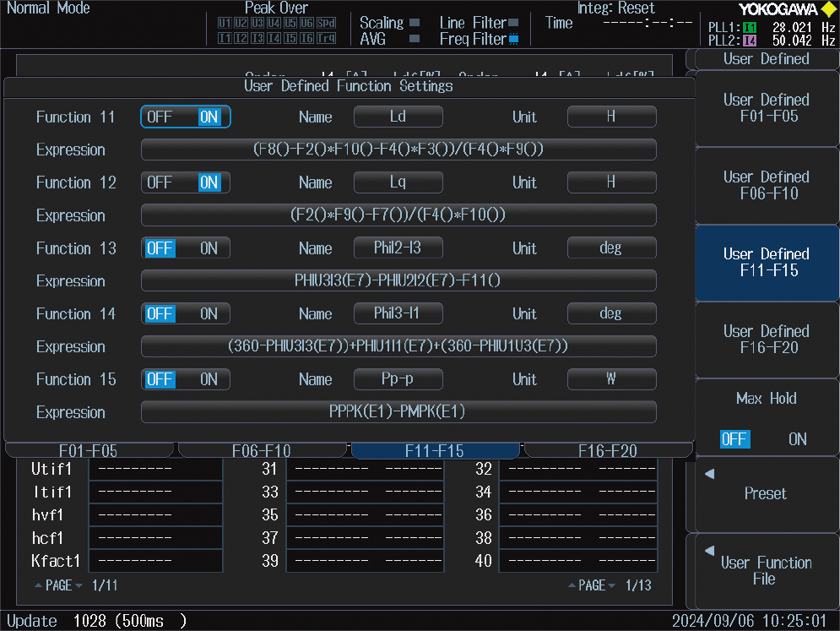Click the Kfact1 measurement row label
The image size is (840, 631).
56,561
